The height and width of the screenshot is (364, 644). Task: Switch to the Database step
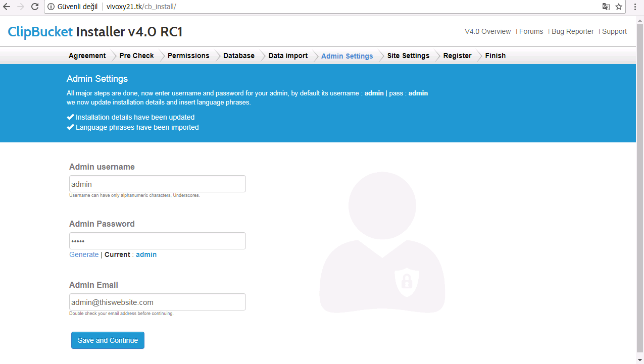239,56
